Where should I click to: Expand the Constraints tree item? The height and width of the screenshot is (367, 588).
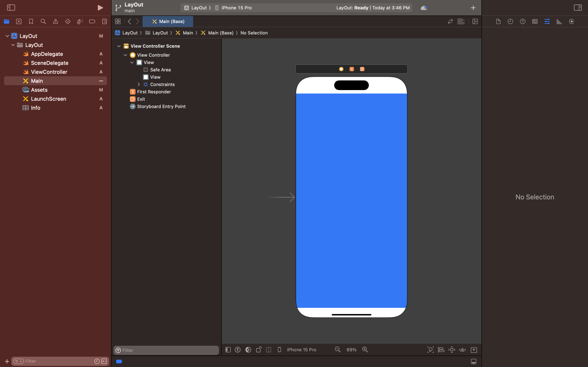click(139, 84)
